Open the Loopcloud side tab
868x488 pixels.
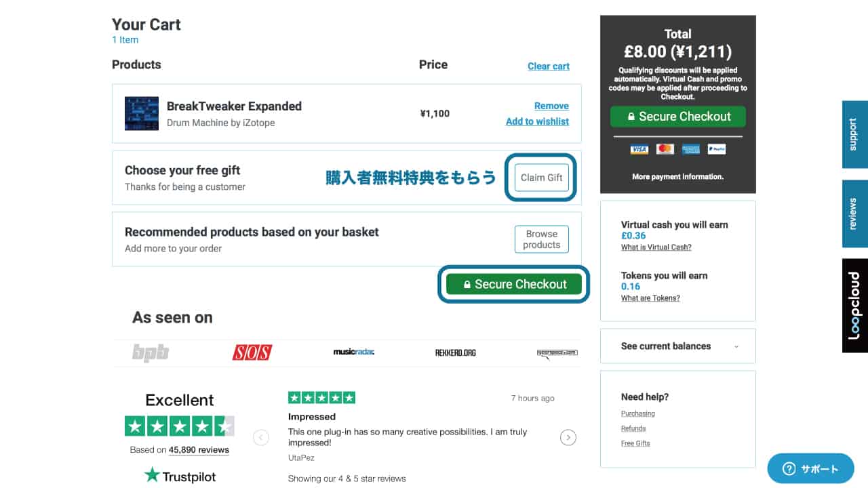pos(854,305)
